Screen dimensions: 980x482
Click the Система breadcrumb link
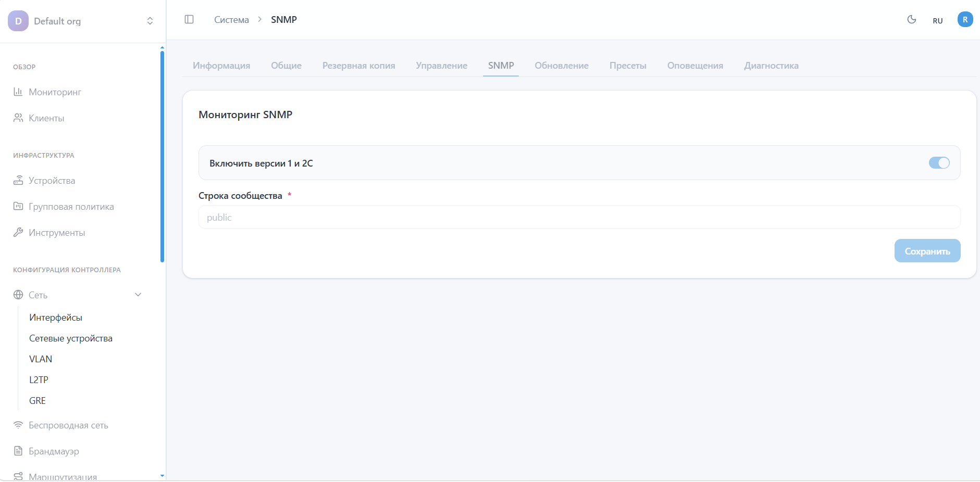[231, 20]
